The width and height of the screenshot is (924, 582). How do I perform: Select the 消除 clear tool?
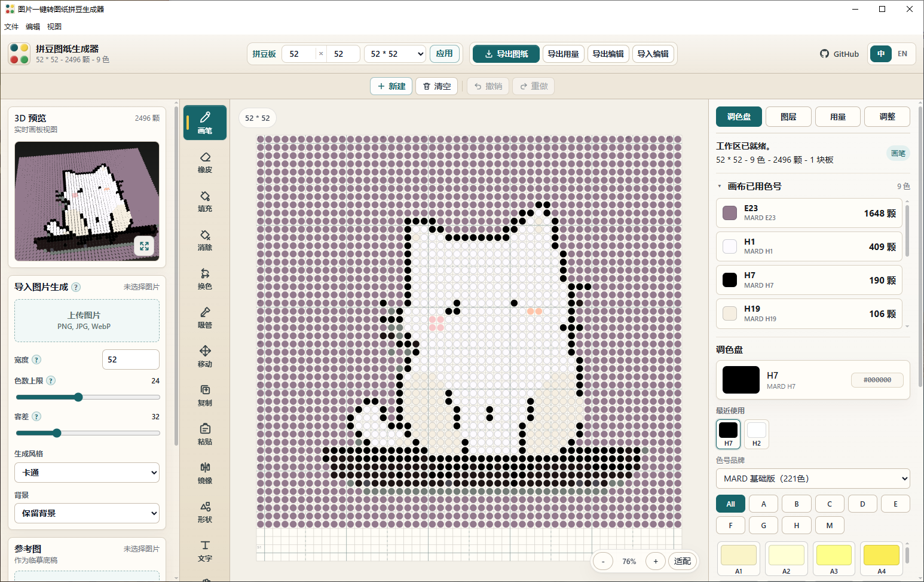(205, 240)
